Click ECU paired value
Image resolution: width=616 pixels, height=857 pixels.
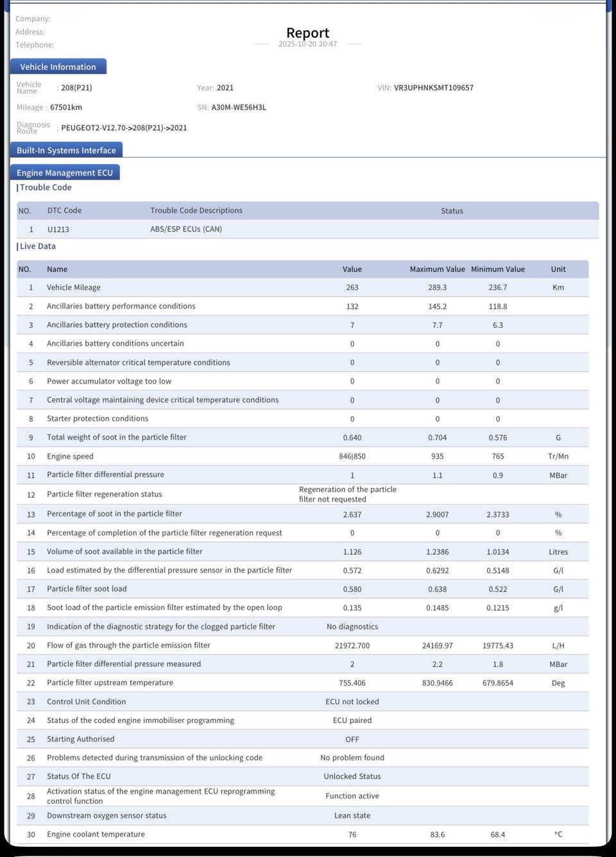pyautogui.click(x=352, y=720)
